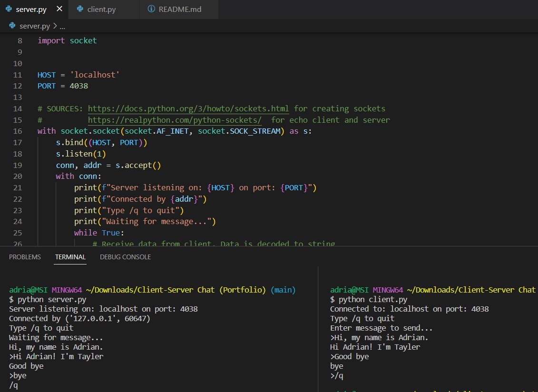Select the TERMINAL panel tab
Image resolution: width=538 pixels, height=392 pixels.
tap(70, 257)
